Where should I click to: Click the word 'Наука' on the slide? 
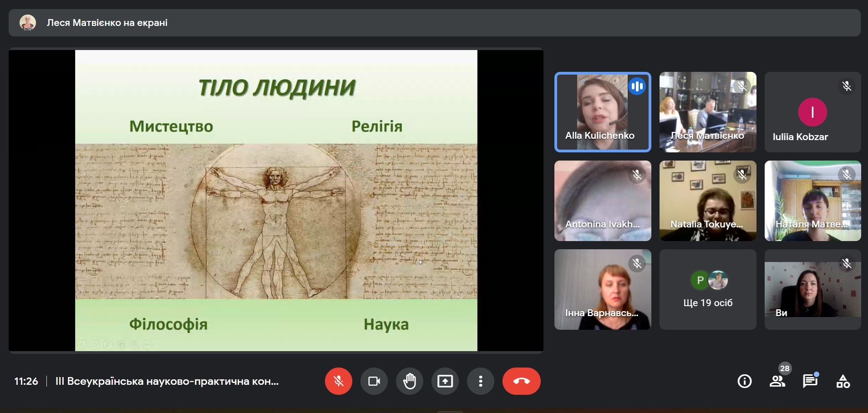click(x=386, y=324)
